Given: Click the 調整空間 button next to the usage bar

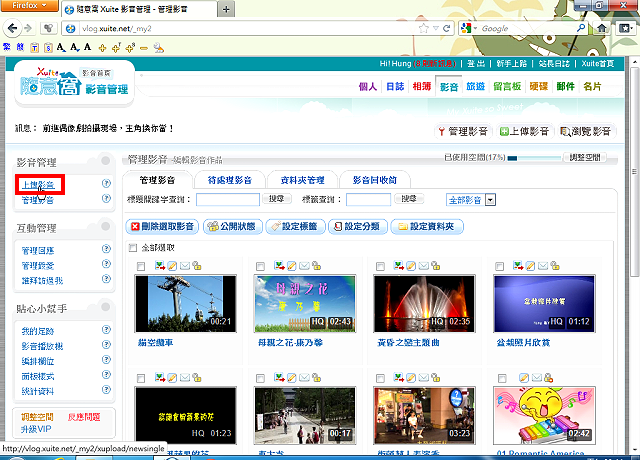Looking at the screenshot, I should tap(585, 157).
